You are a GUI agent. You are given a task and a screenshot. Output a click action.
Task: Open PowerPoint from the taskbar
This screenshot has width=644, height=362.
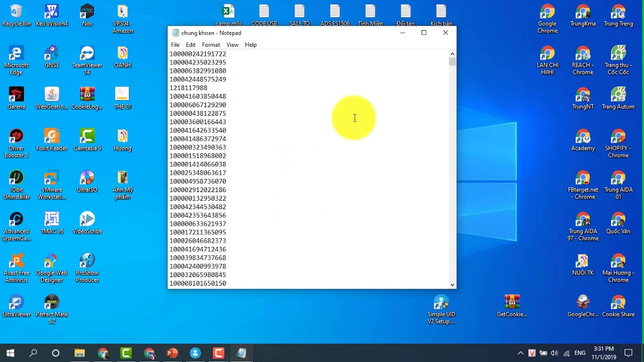click(x=172, y=353)
